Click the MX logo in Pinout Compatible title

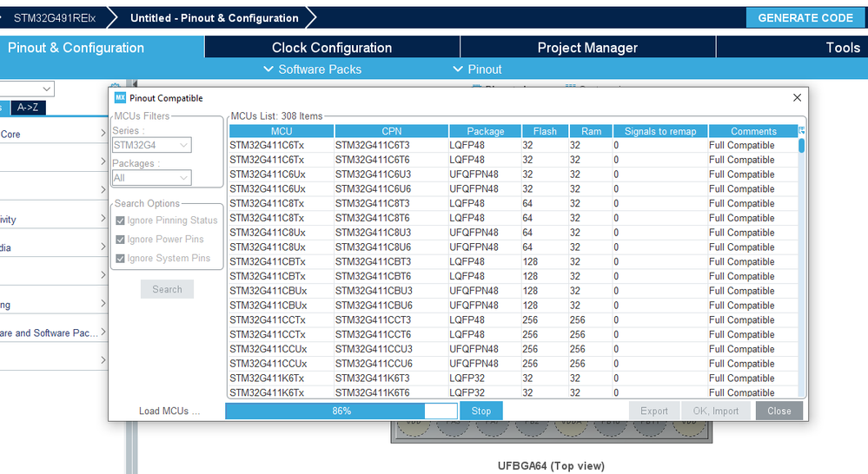120,98
